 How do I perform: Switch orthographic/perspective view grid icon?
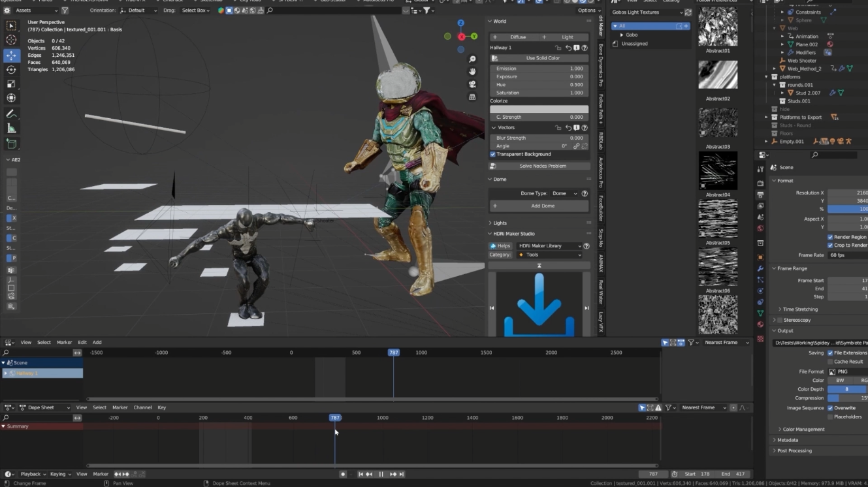click(472, 97)
